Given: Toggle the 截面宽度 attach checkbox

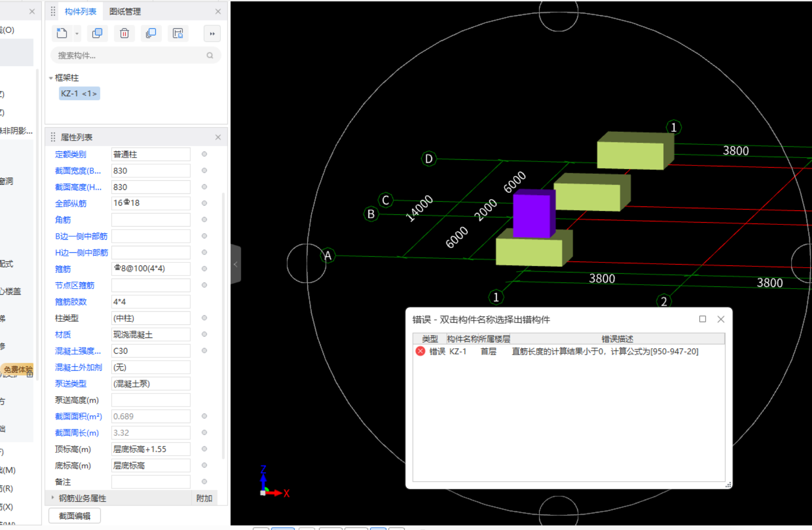Looking at the screenshot, I should point(204,171).
